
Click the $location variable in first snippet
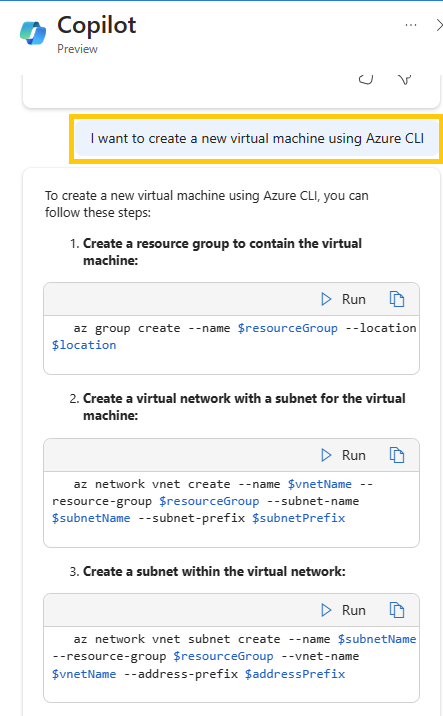84,345
